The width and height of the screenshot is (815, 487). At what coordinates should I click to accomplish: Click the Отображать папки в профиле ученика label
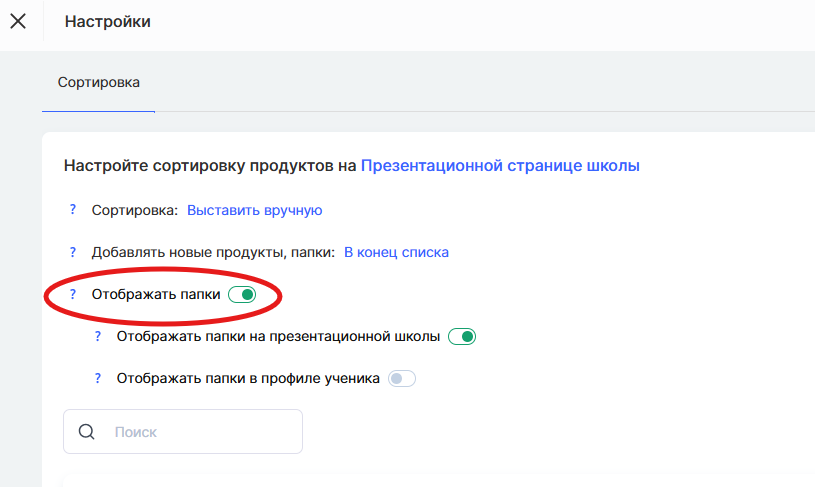click(248, 379)
